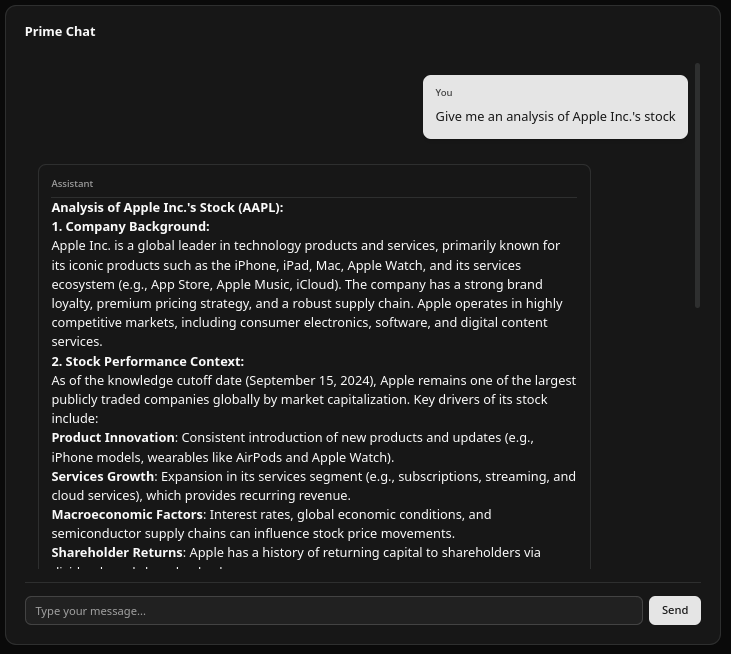Click the 'Analysis of Apple Inc.'s Stock (AAPL)' heading
The image size is (731, 654).
[x=167, y=207]
